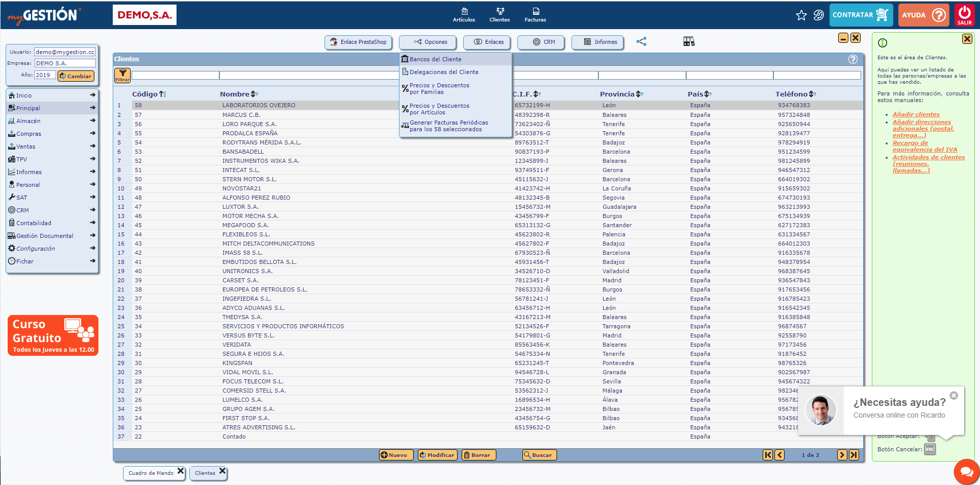980x485 pixels.
Task: Click the Buscar button
Action: tap(540, 455)
